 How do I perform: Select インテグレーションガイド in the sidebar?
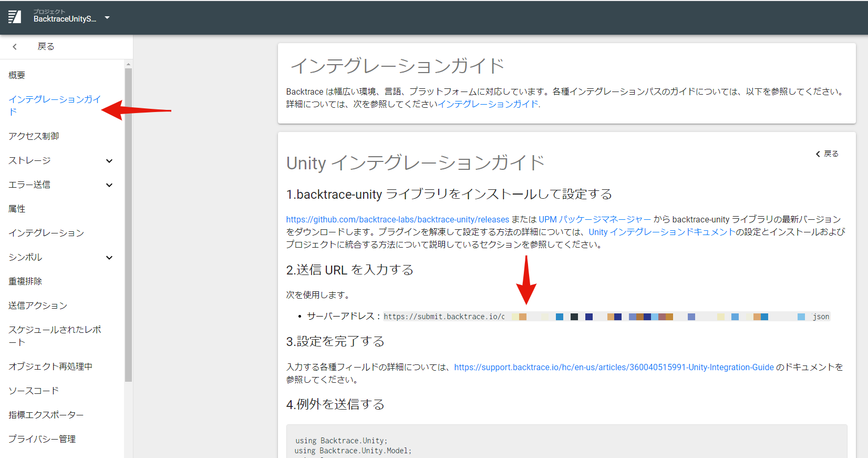click(x=55, y=105)
